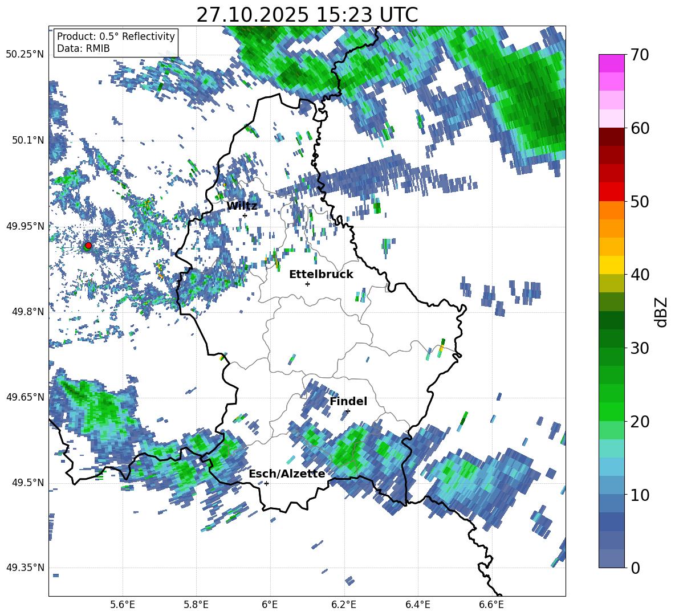Select the 'Esch/Alzette' city label
The image size is (675, 616).
287,474
